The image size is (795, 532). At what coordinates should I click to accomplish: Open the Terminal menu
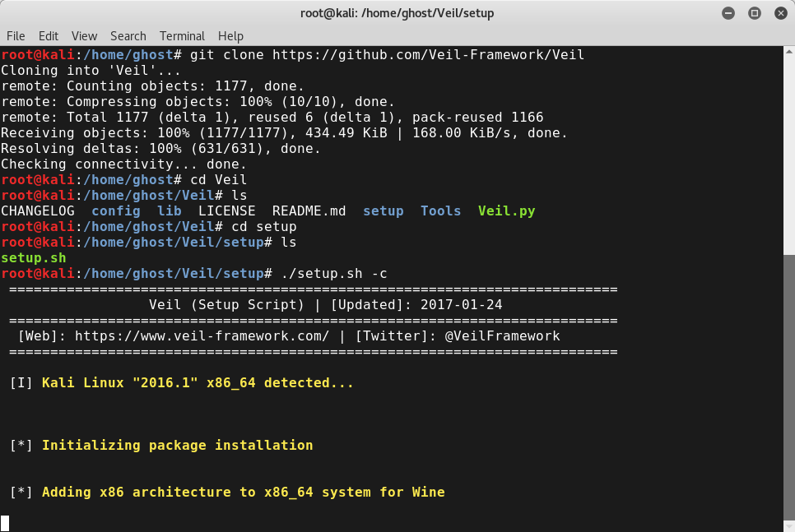click(x=182, y=36)
